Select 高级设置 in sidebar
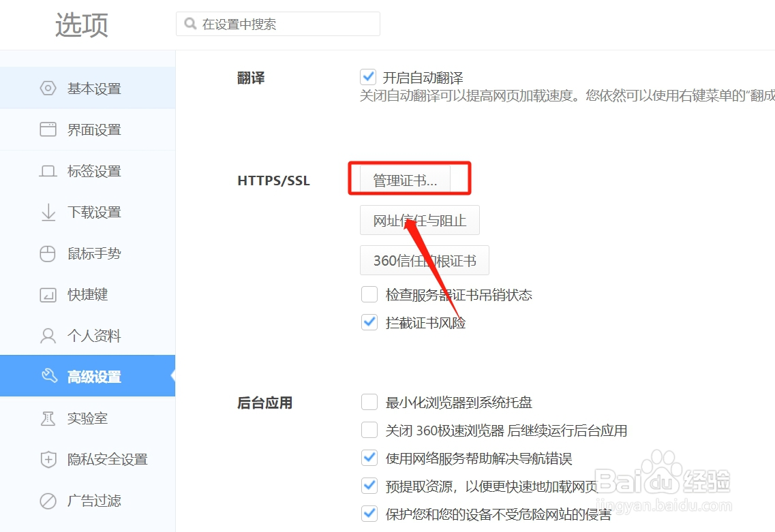This screenshot has width=775, height=532. pyautogui.click(x=87, y=376)
